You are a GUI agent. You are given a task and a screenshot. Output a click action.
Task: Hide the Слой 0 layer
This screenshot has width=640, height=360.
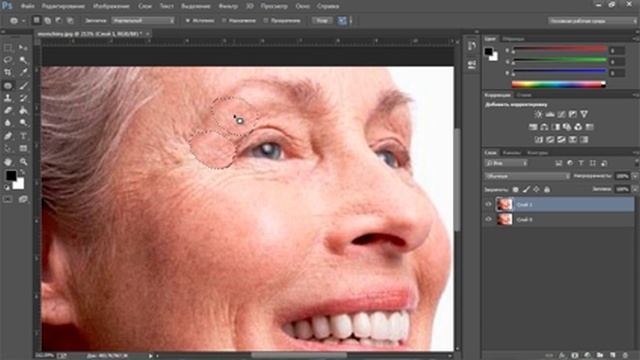pos(488,220)
